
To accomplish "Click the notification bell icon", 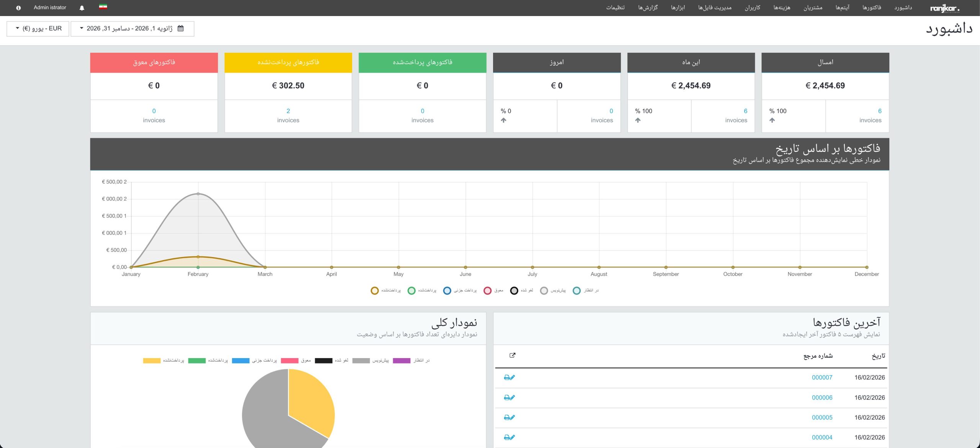I will (x=82, y=8).
